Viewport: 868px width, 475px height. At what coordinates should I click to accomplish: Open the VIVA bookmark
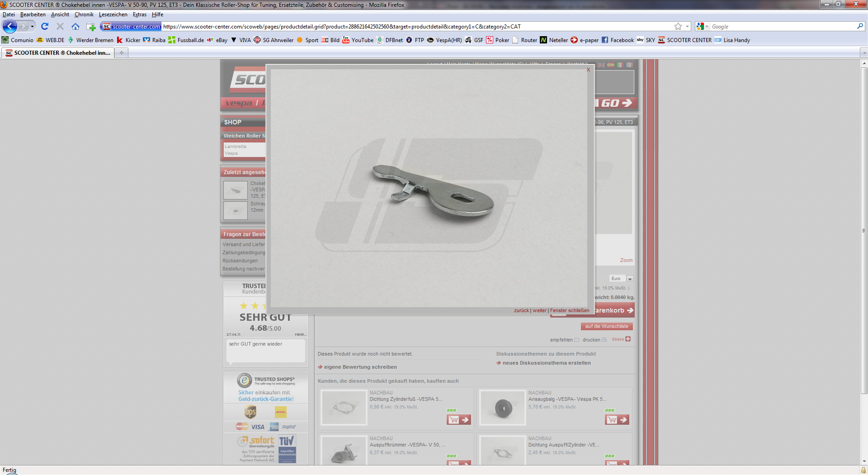241,40
